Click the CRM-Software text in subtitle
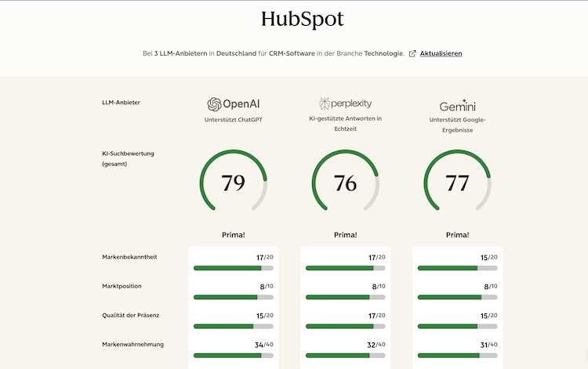This screenshot has width=588, height=369. 292,53
